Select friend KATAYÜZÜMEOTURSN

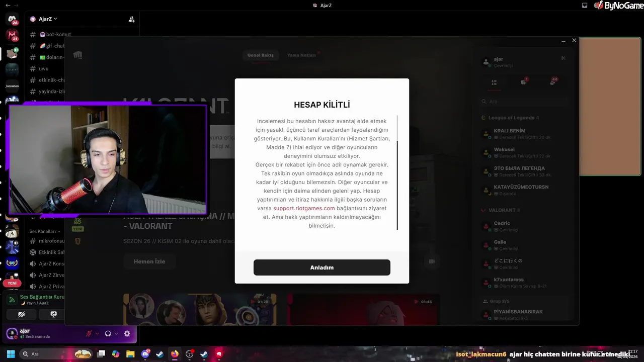pyautogui.click(x=523, y=190)
